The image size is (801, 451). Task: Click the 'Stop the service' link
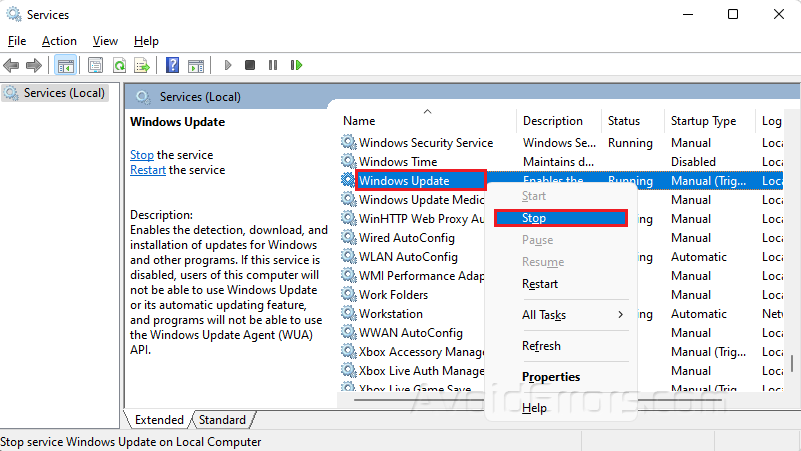click(142, 155)
